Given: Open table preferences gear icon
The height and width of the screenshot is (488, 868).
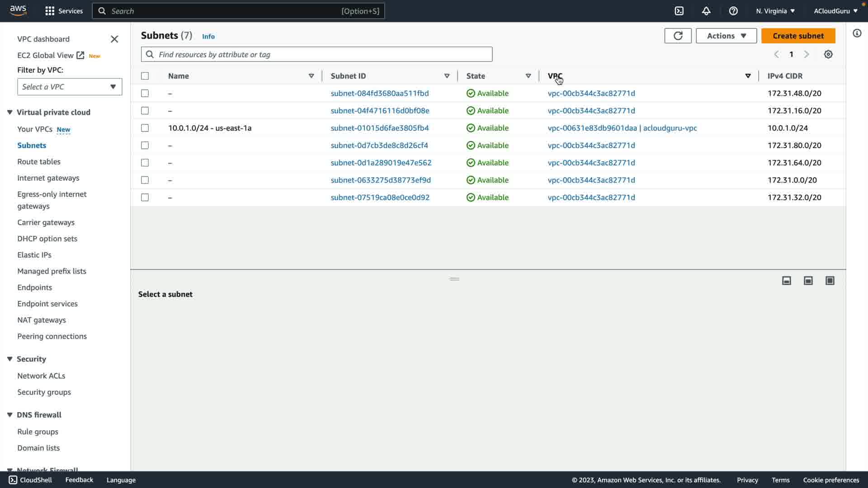Looking at the screenshot, I should [x=828, y=54].
